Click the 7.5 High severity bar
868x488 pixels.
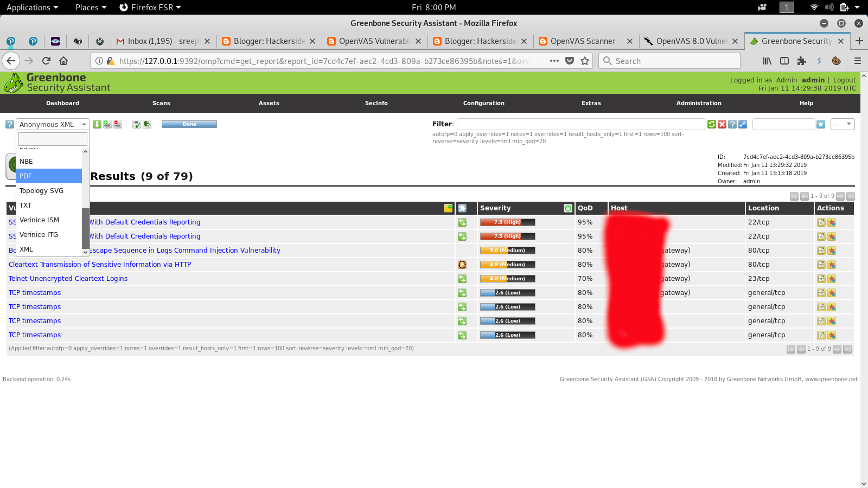pyautogui.click(x=507, y=222)
